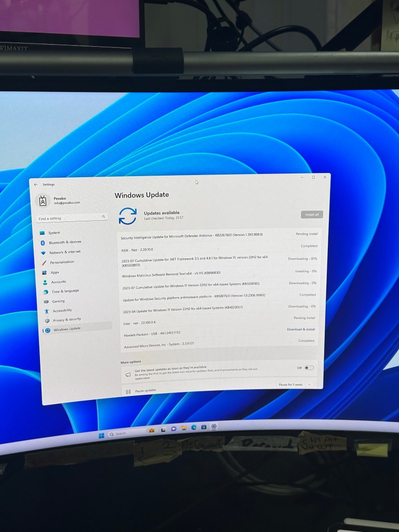Click the Installing - 0% status
Image resolution: width=399 pixels, height=532 pixels.
point(305,271)
